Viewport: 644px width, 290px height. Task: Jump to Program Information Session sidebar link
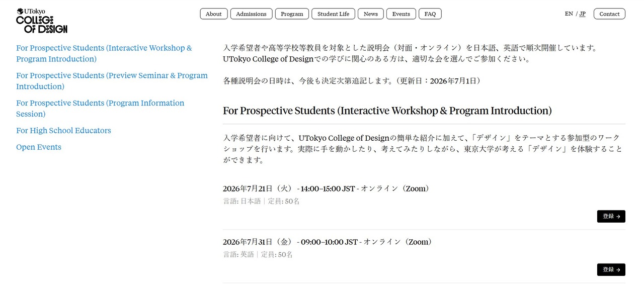click(100, 109)
